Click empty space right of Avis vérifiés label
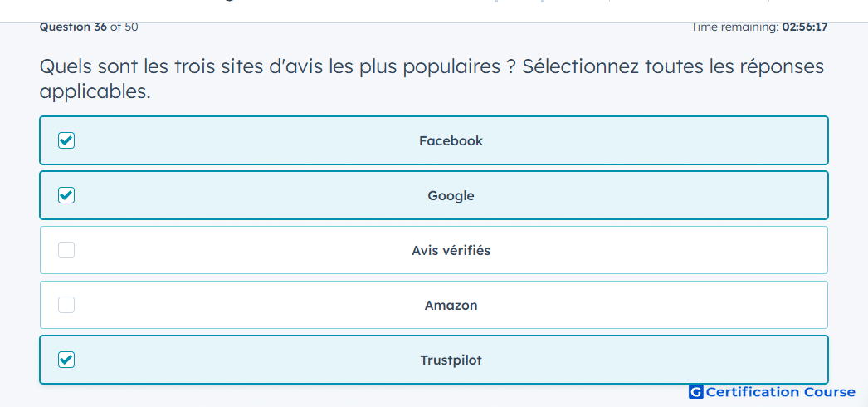The width and height of the screenshot is (868, 407). click(x=659, y=250)
